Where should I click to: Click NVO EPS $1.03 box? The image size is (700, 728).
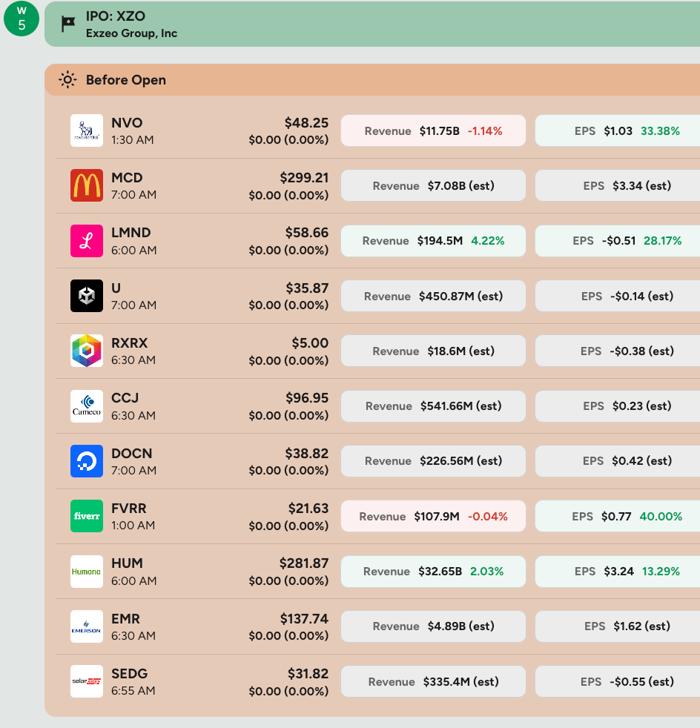click(618, 131)
